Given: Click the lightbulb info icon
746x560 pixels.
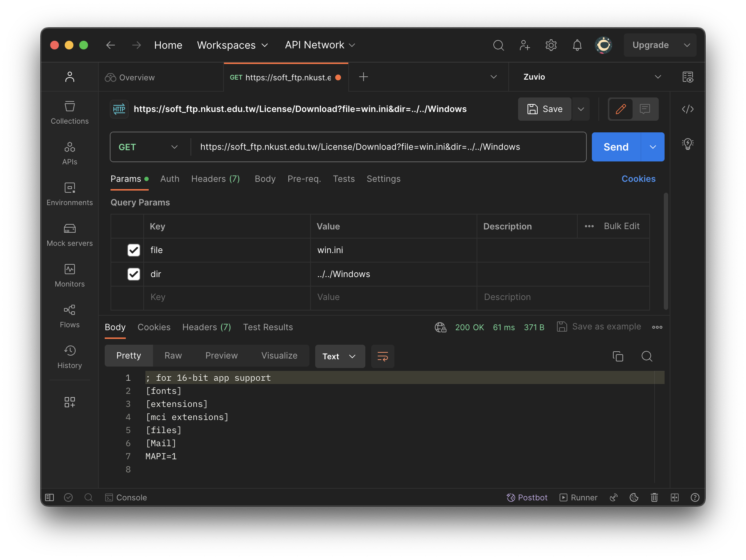Looking at the screenshot, I should (687, 144).
